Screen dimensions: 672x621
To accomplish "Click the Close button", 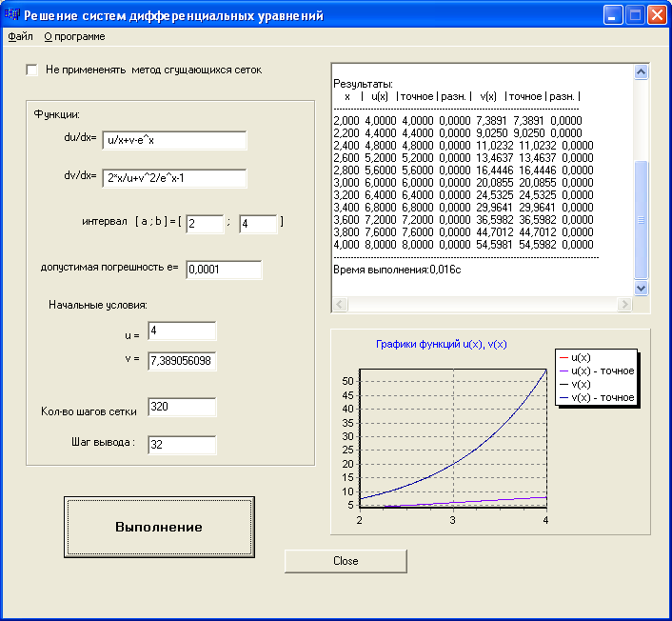I will tap(346, 561).
